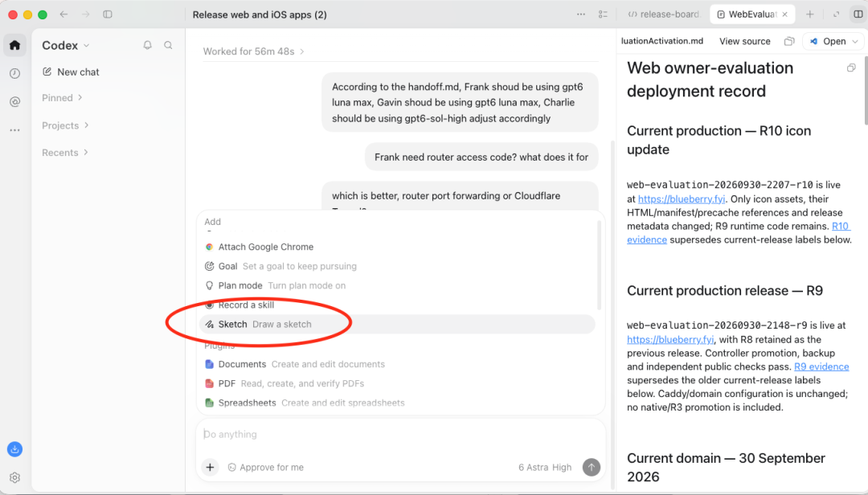Toggle the right side panel icon
The width and height of the screenshot is (868, 495).
tap(858, 14)
